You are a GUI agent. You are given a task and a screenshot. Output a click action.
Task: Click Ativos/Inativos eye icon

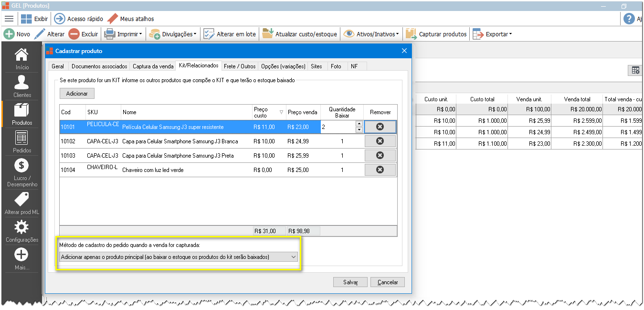click(x=349, y=34)
